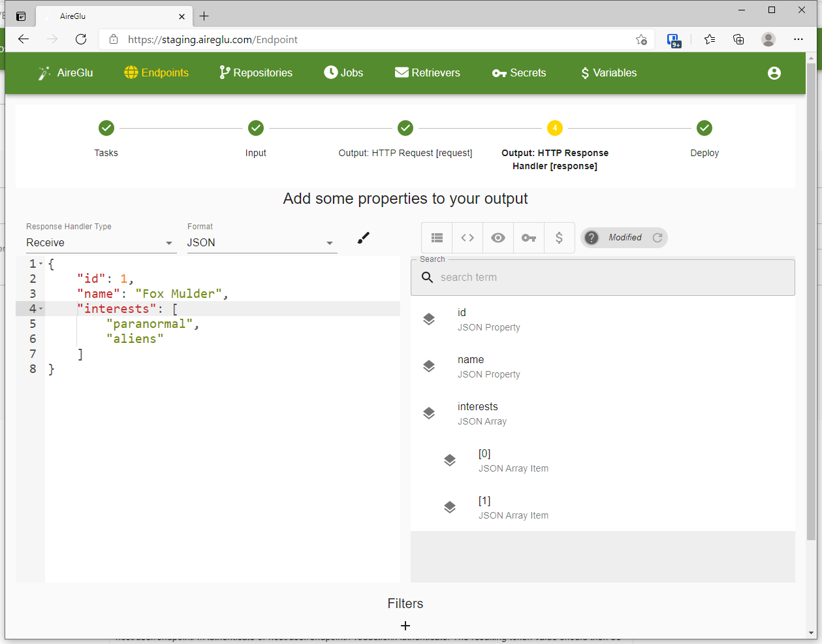Viewport: 822px width, 644px height.
Task: Click layers icon beside name
Action: tap(429, 366)
